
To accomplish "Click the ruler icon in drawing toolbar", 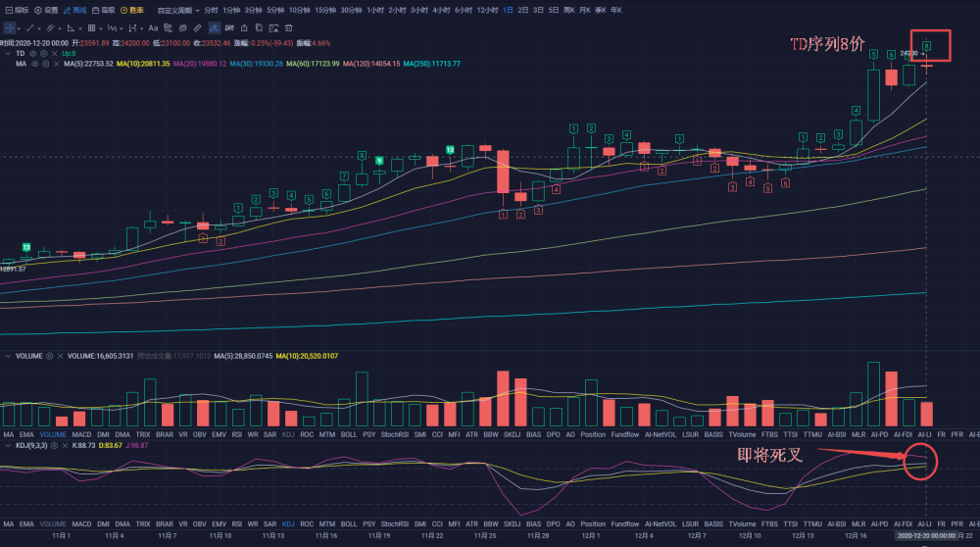I will (198, 28).
